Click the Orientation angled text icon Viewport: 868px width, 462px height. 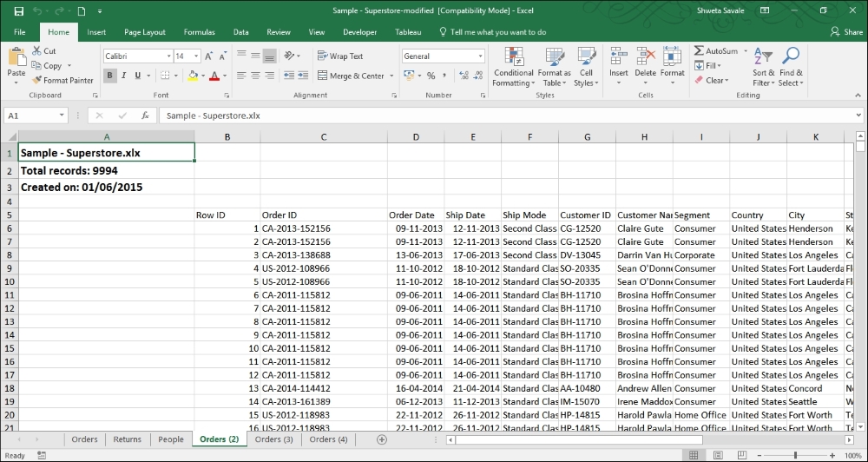click(289, 56)
